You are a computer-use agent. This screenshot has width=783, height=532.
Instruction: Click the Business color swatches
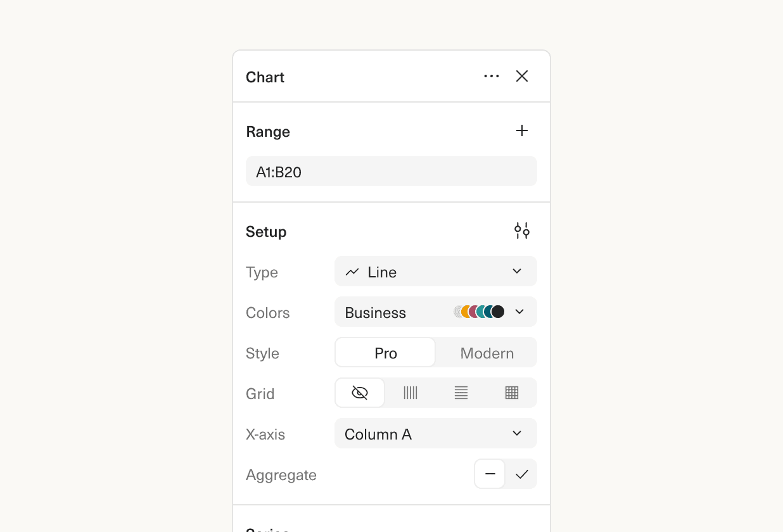pyautogui.click(x=478, y=312)
